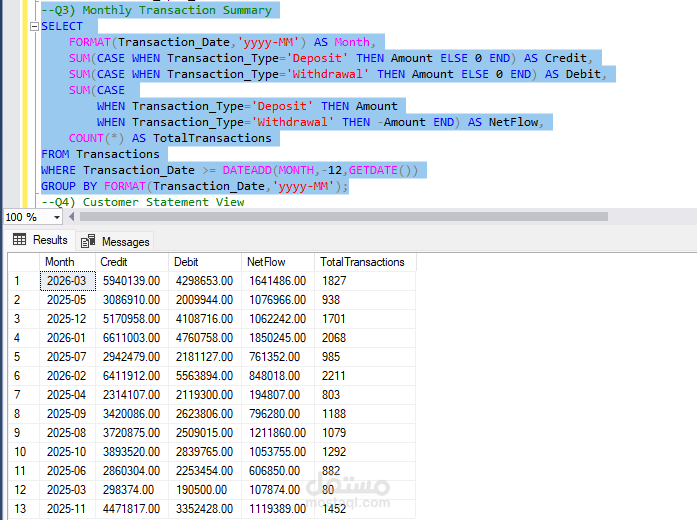
Task: Select row header number 13
Action: (x=24, y=508)
